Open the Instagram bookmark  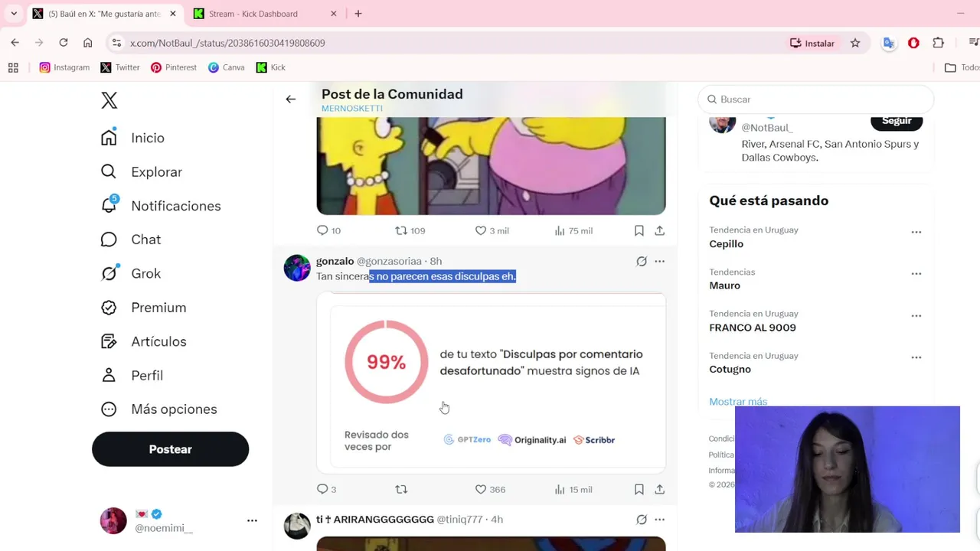click(x=64, y=67)
